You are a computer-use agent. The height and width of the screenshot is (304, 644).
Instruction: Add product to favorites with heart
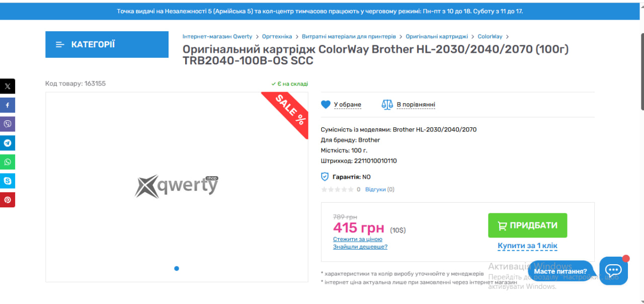(326, 105)
